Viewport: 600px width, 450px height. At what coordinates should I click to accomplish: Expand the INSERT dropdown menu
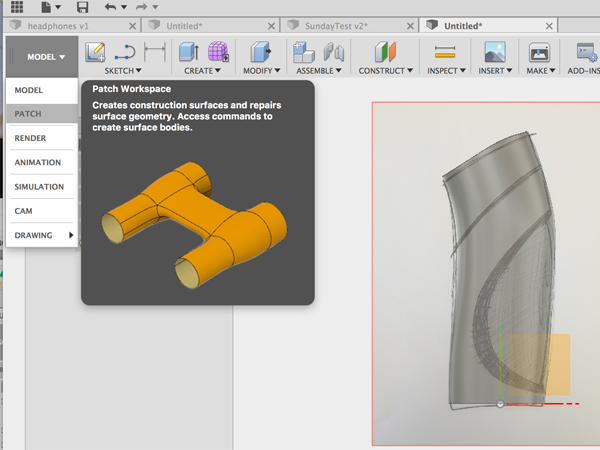pyautogui.click(x=495, y=71)
